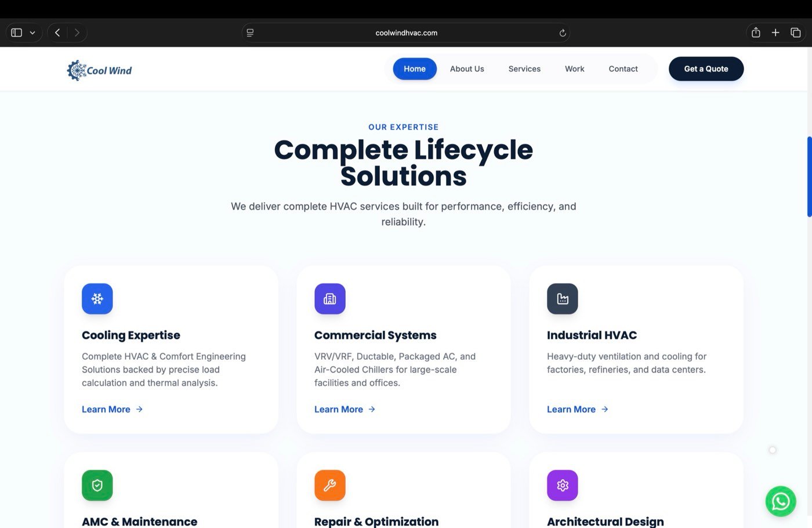The image size is (812, 528).
Task: Click the green shield AMC & Maintenance icon
Action: [97, 485]
